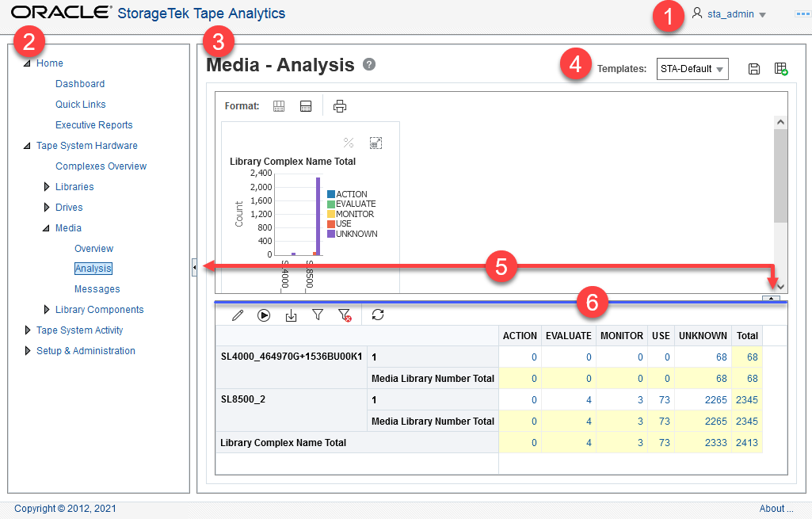Click the EVALUATE column header

tap(569, 336)
